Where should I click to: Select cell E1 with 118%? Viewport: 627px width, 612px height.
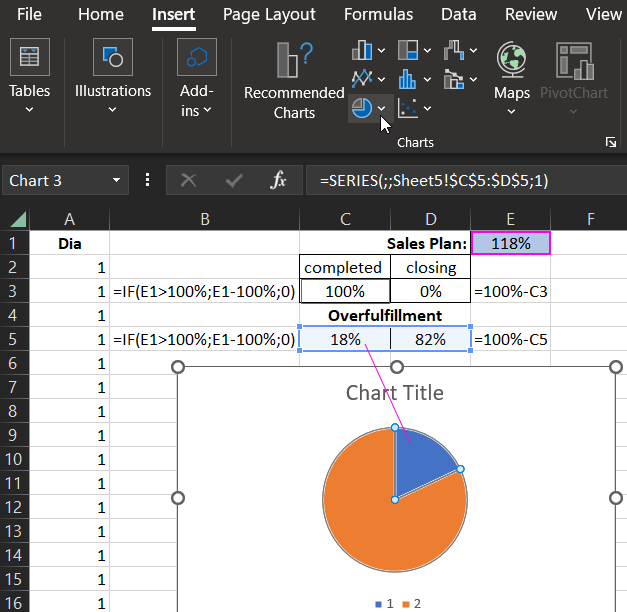coord(510,243)
